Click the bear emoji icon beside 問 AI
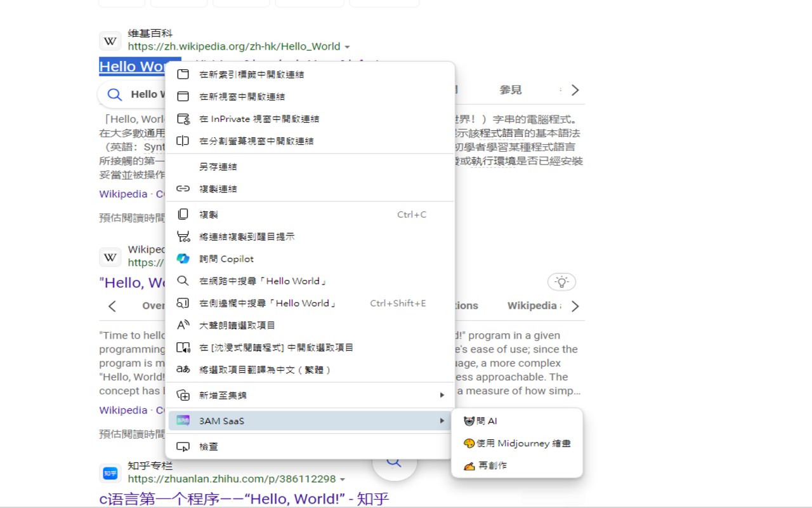812x508 pixels. [469, 421]
